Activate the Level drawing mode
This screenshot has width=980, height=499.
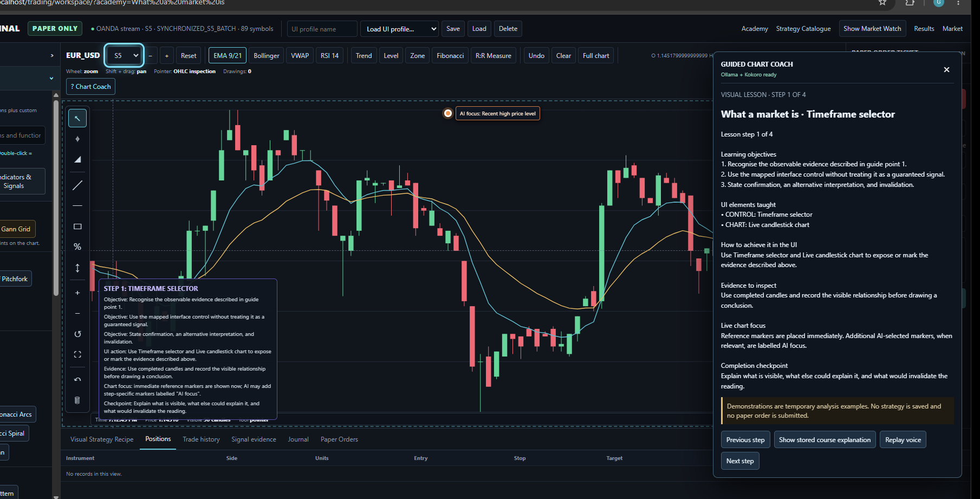[x=391, y=56]
